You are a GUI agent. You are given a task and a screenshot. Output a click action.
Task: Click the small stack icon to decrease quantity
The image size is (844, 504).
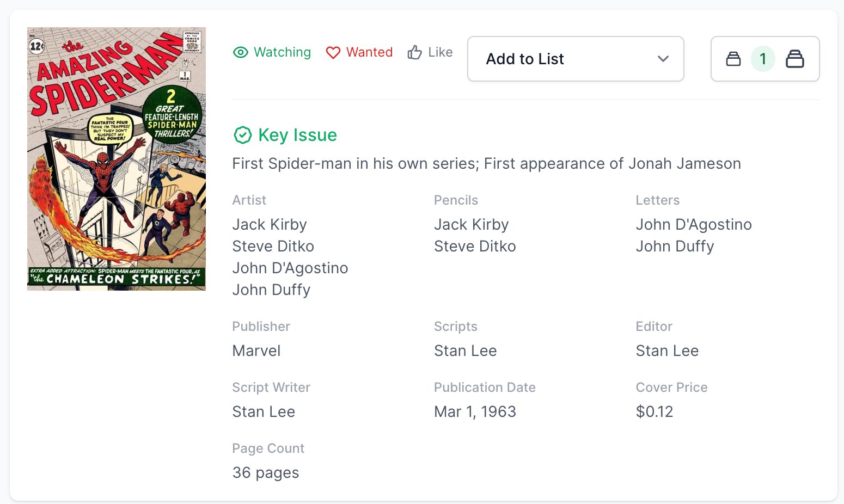[x=733, y=59]
